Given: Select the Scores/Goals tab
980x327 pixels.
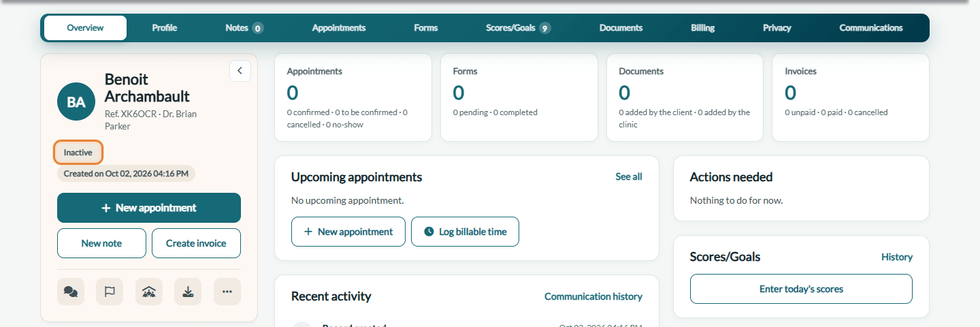Looking at the screenshot, I should coord(518,28).
